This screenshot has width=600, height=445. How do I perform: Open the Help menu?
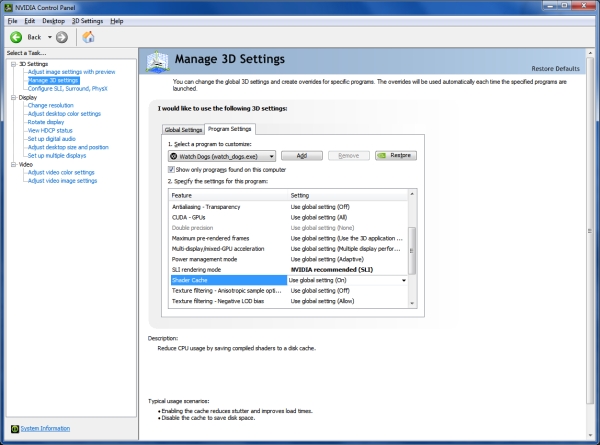pos(117,20)
